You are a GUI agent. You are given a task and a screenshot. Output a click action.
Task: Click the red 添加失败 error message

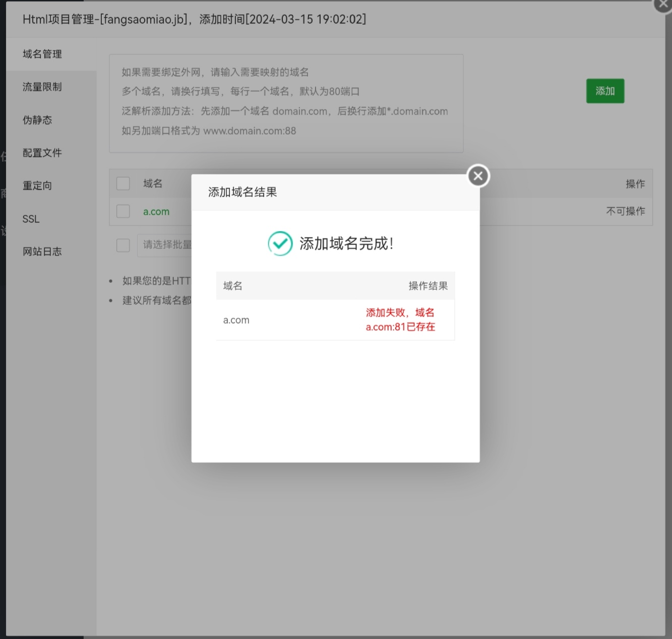(x=400, y=319)
